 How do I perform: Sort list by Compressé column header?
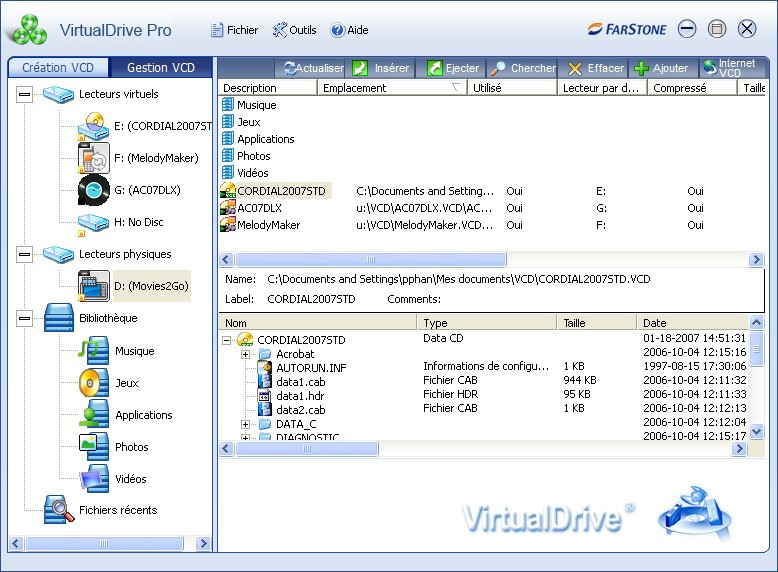692,88
